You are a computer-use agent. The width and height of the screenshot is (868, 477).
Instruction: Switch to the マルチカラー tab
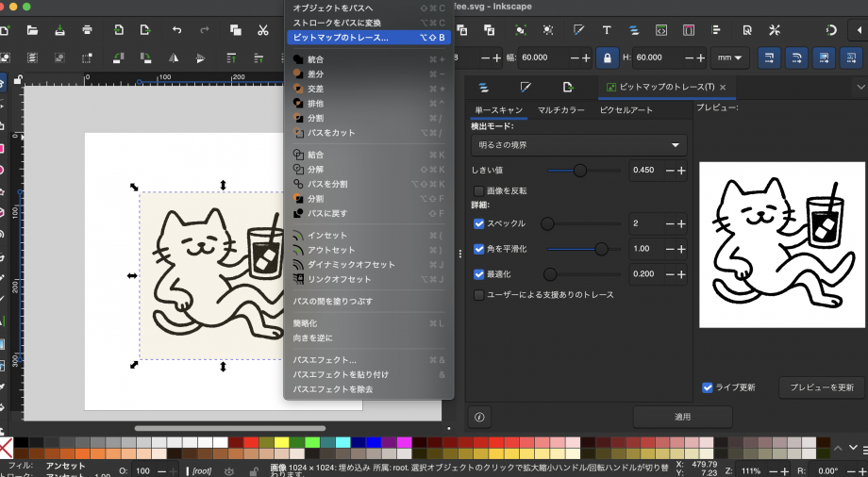(x=563, y=110)
